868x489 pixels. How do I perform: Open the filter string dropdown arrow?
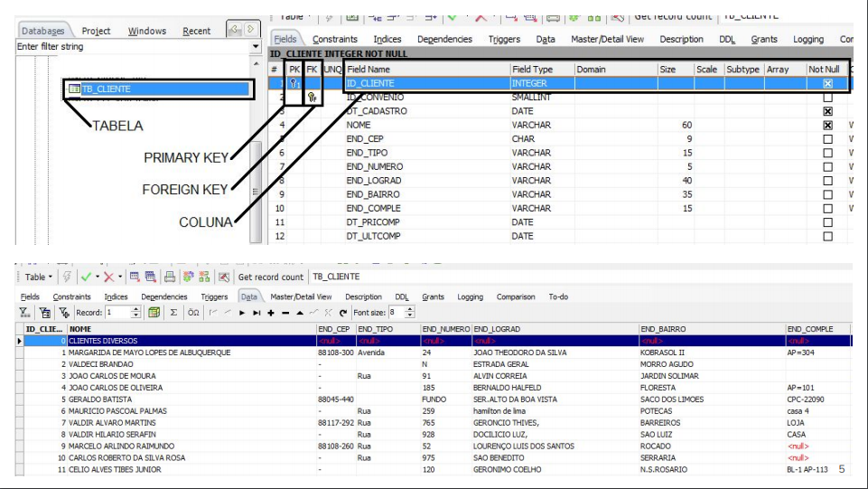tap(256, 46)
